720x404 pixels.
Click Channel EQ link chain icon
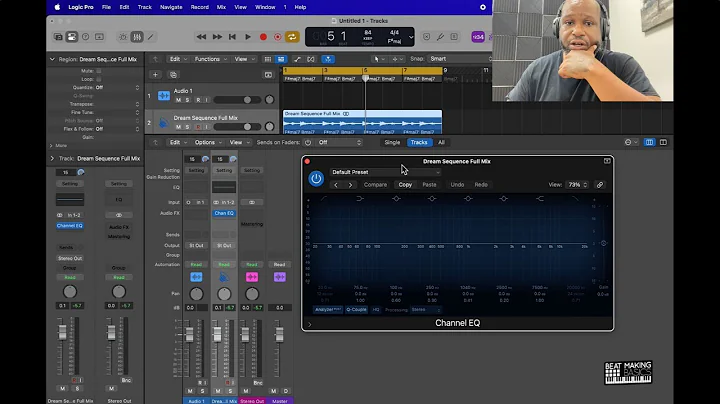click(x=600, y=185)
